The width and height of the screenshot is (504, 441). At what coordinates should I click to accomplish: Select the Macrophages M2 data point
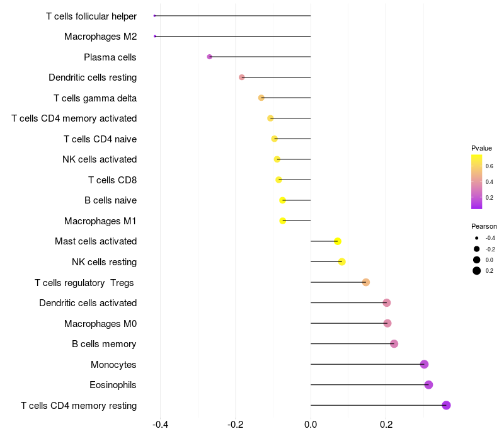[154, 36]
